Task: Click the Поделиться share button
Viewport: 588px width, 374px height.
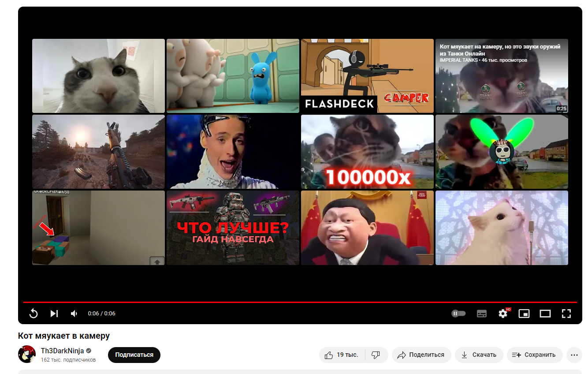Action: [x=421, y=355]
